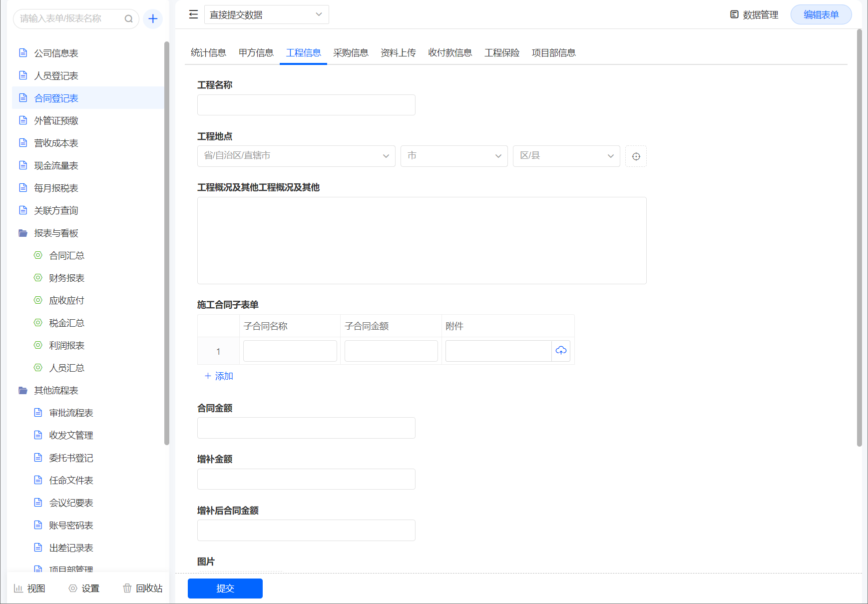
Task: Click the cloud upload icon in 附件 column
Action: point(561,351)
